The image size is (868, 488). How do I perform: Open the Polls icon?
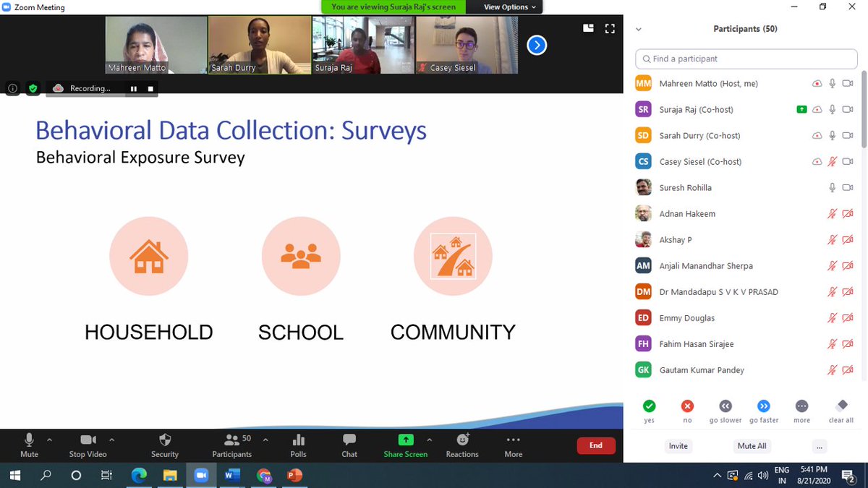(298, 445)
